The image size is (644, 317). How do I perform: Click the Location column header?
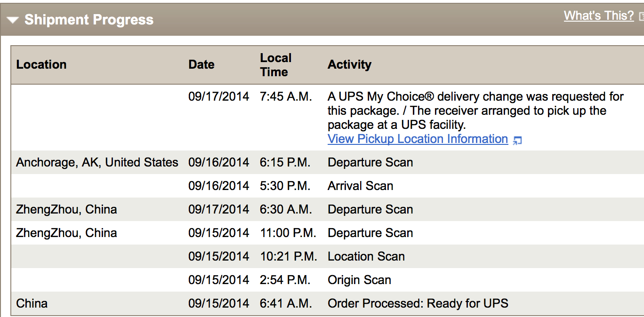tap(41, 64)
